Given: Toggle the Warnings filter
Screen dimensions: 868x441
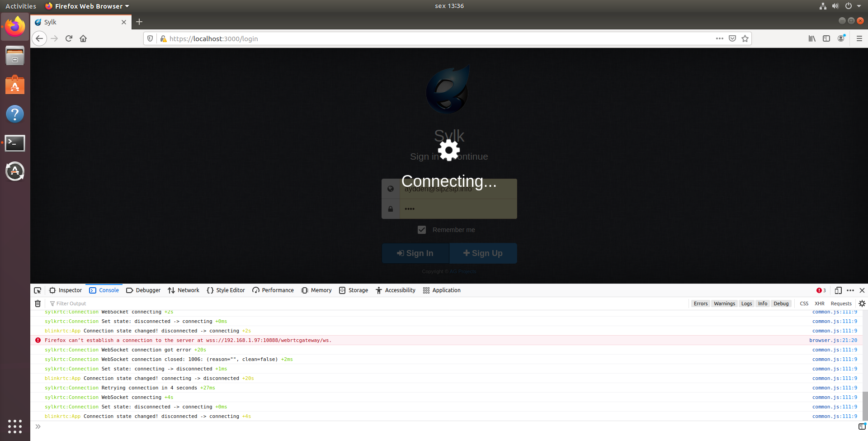Looking at the screenshot, I should (724, 303).
